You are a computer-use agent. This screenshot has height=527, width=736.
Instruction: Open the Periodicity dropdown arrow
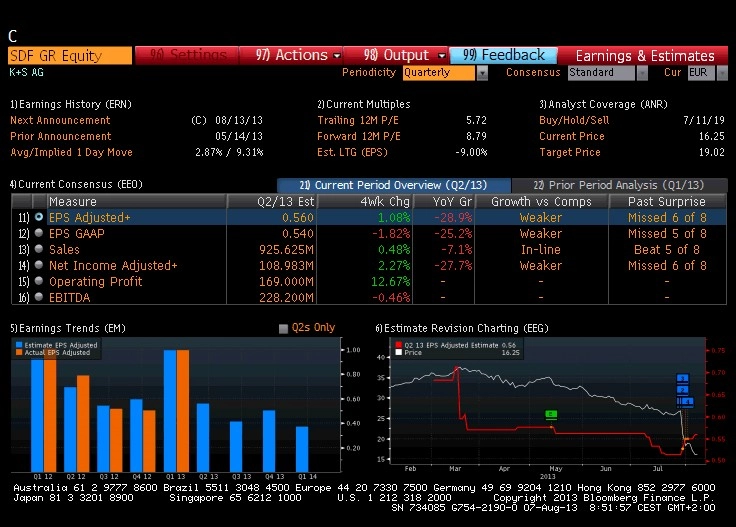pyautogui.click(x=482, y=73)
